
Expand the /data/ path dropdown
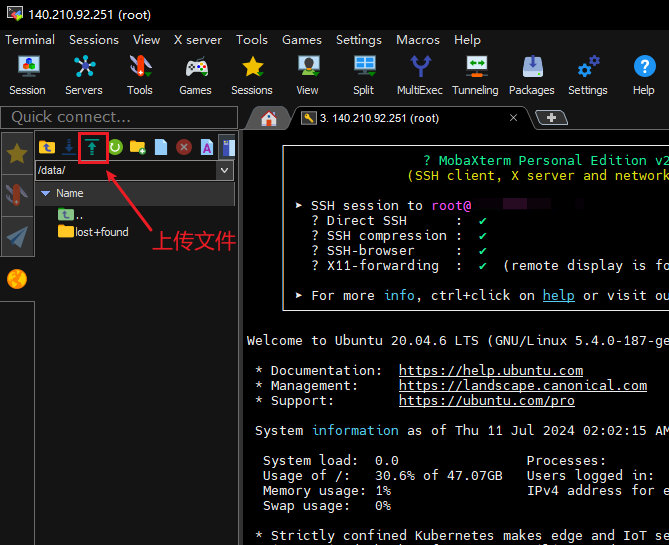pyautogui.click(x=225, y=170)
